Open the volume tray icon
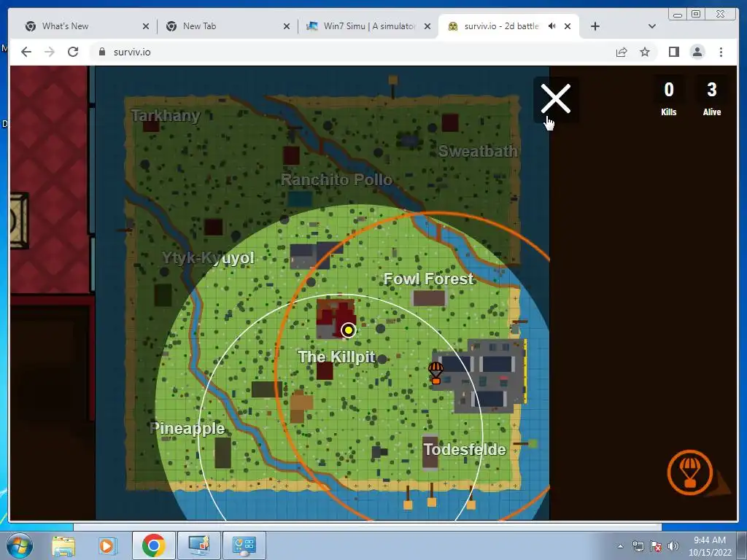 tap(673, 546)
